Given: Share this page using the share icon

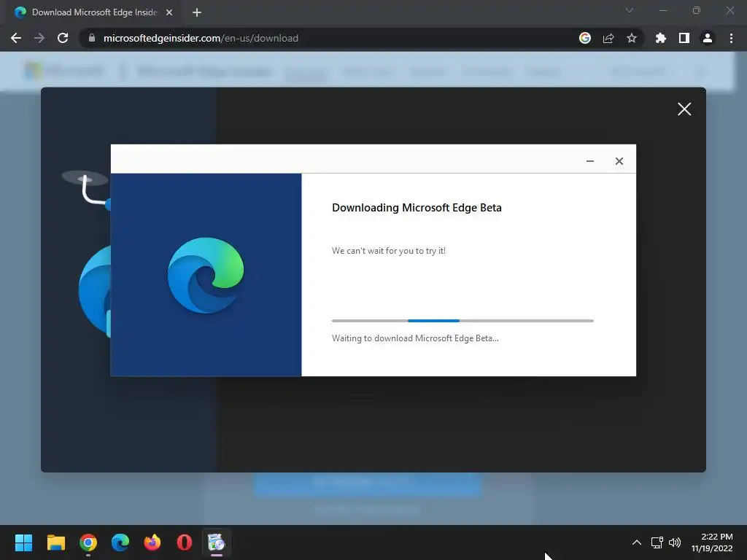Looking at the screenshot, I should point(608,38).
